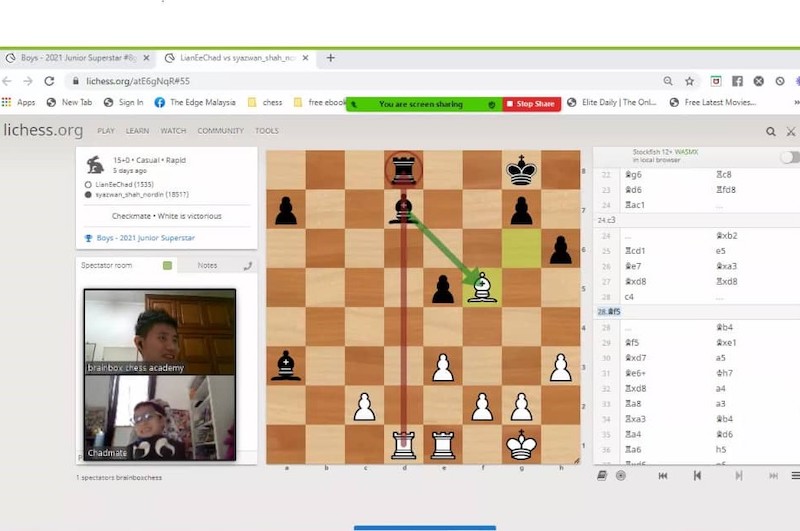
Task: Click the challenges crossed swords icon
Action: [791, 132]
